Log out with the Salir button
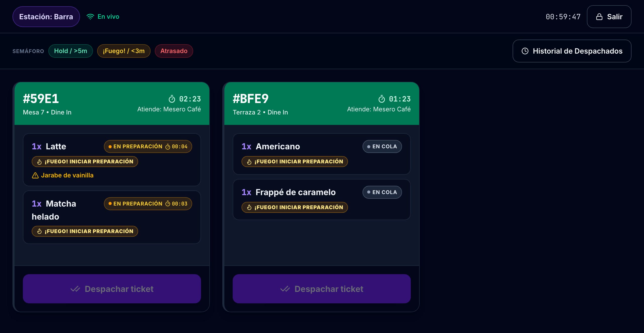Viewport: 644px width, 333px height. click(609, 17)
